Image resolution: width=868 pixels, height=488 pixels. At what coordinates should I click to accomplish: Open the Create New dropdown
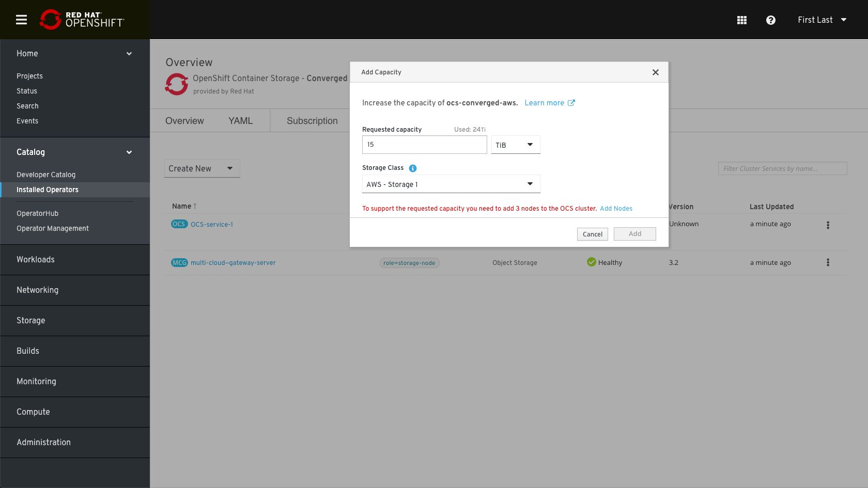[202, 168]
